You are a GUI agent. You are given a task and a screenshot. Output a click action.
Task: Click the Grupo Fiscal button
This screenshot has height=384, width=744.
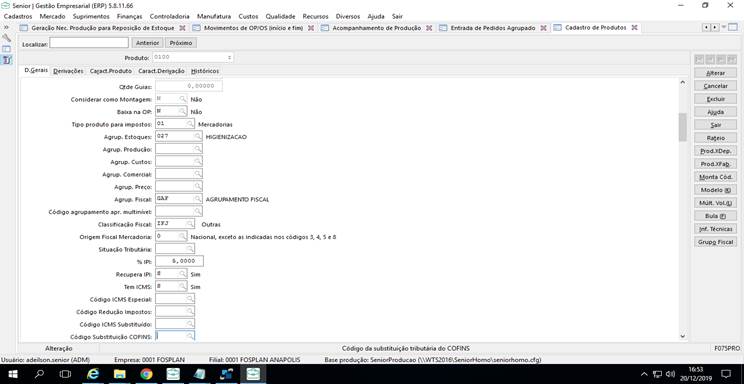point(715,242)
